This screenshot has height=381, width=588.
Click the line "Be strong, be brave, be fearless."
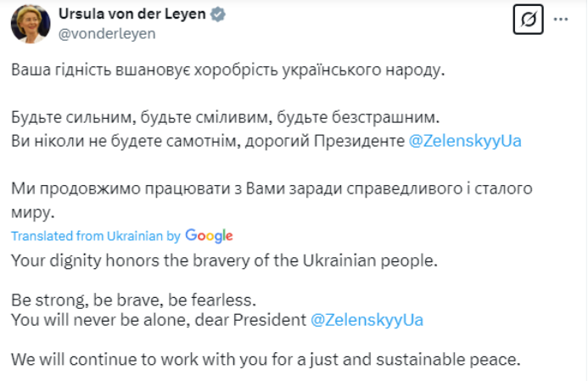coord(133,300)
